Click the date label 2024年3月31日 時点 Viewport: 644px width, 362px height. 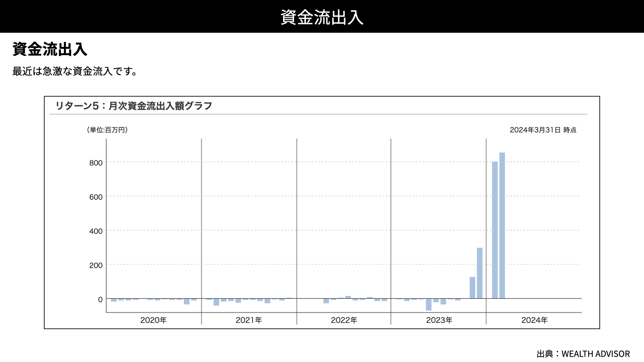tap(543, 130)
